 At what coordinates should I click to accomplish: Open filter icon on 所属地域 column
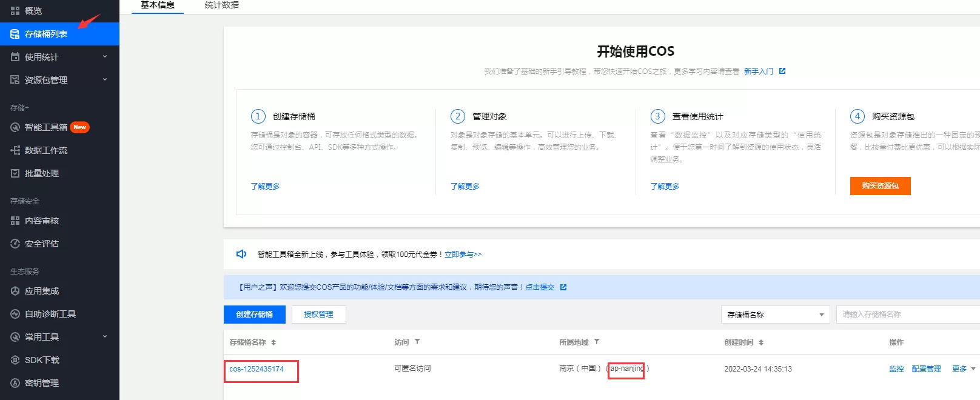pos(597,342)
